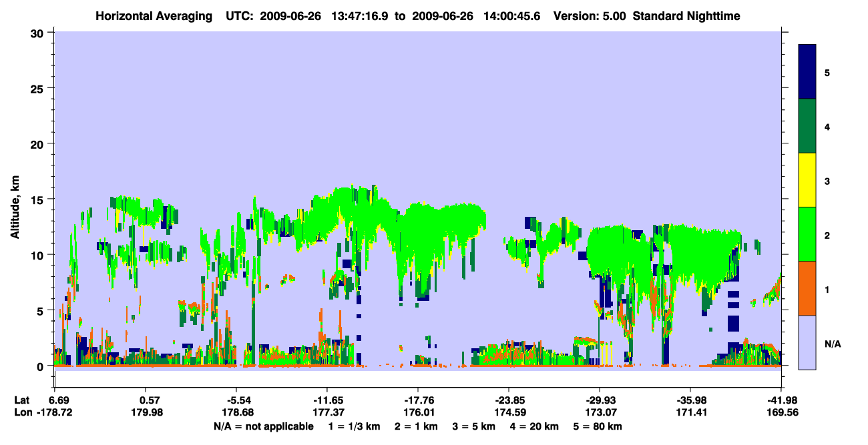This screenshot has width=868, height=445.
Task: Click the 'Lon' axis row label
Action: (x=22, y=413)
